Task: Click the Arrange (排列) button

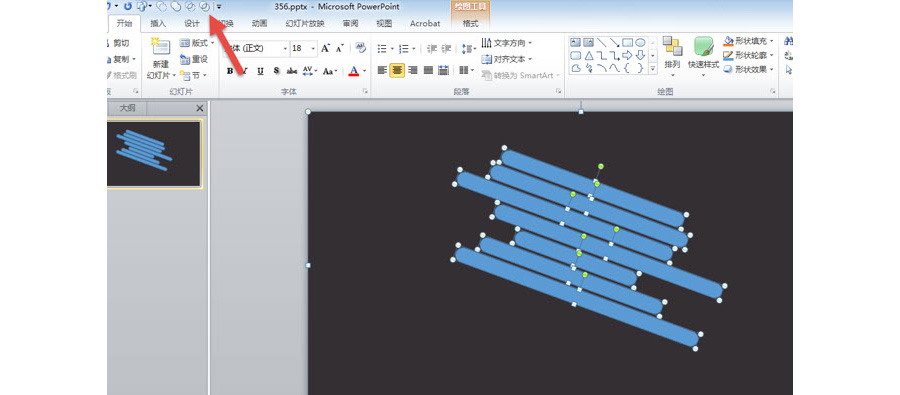Action: tap(672, 57)
